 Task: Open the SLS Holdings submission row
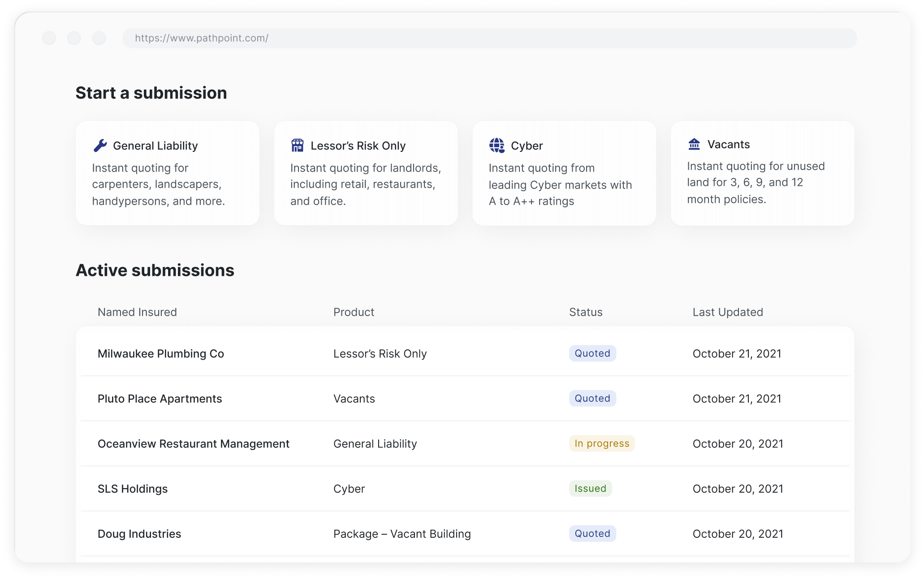click(132, 489)
